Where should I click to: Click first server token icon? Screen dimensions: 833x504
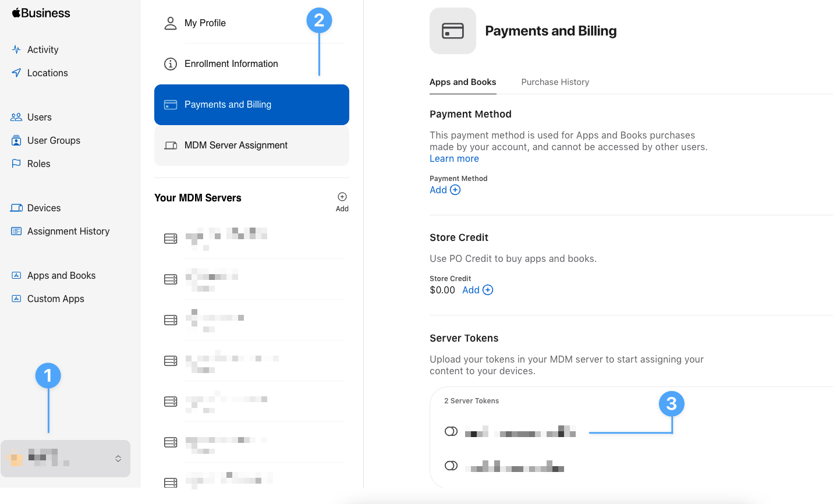coord(451,431)
